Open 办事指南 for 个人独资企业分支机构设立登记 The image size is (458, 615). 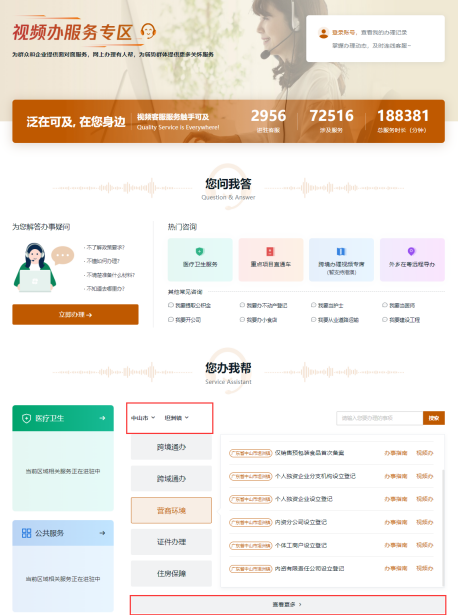click(396, 476)
